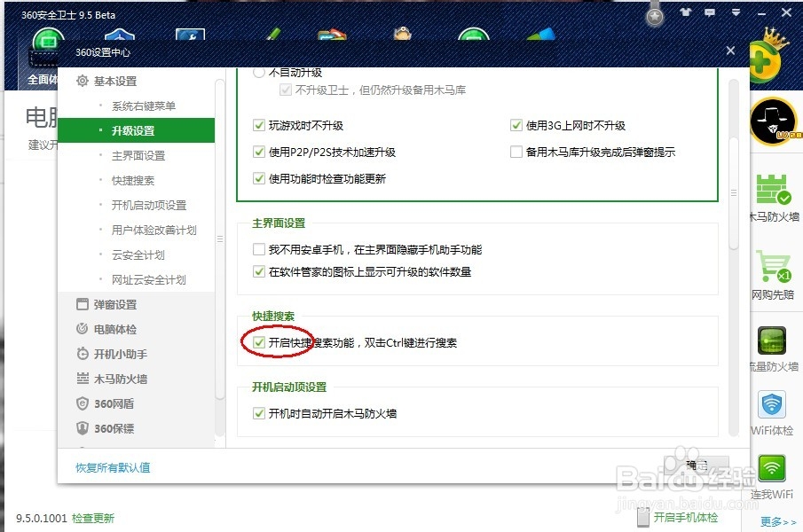Uncheck 玩游戏时不升级 option
The height and width of the screenshot is (532, 803).
[260, 125]
